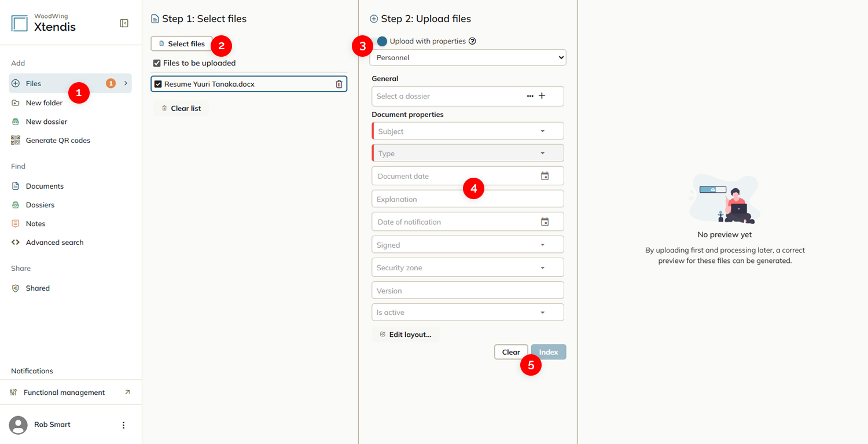Click the external link arrow icon
868x444 pixels.
tap(127, 392)
